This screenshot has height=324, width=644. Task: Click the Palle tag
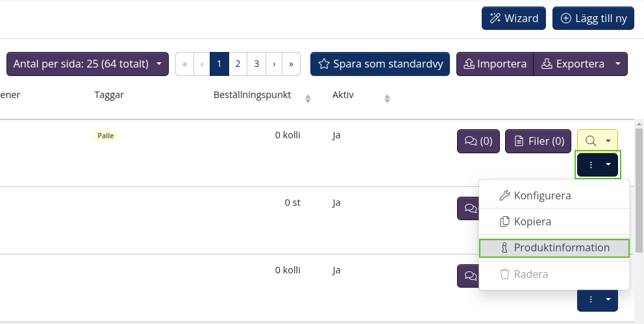click(x=105, y=136)
